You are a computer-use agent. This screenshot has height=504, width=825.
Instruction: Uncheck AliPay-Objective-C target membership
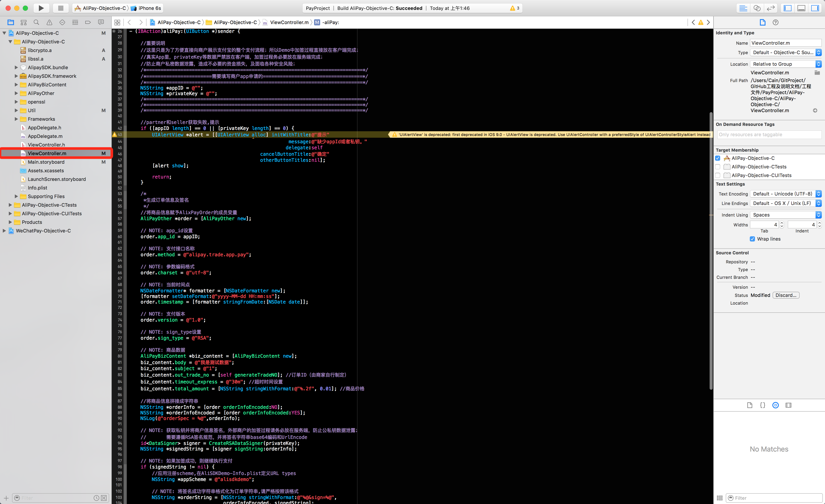coord(718,158)
